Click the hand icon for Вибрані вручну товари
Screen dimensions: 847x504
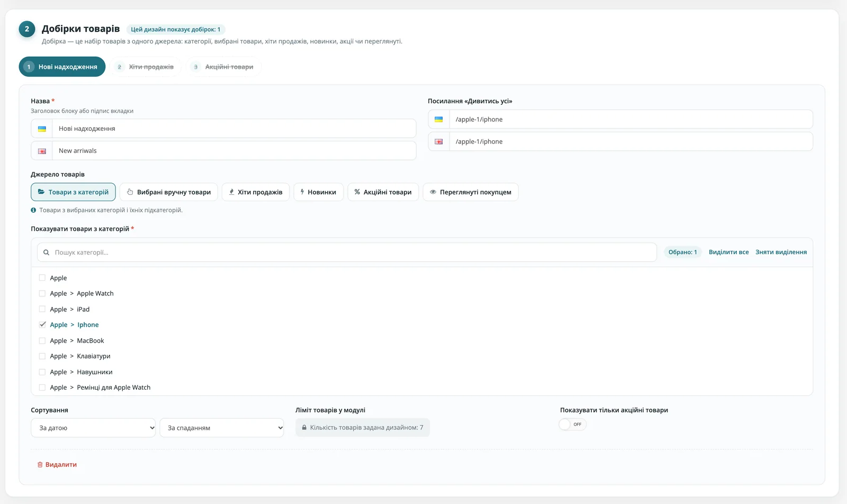[130, 192]
